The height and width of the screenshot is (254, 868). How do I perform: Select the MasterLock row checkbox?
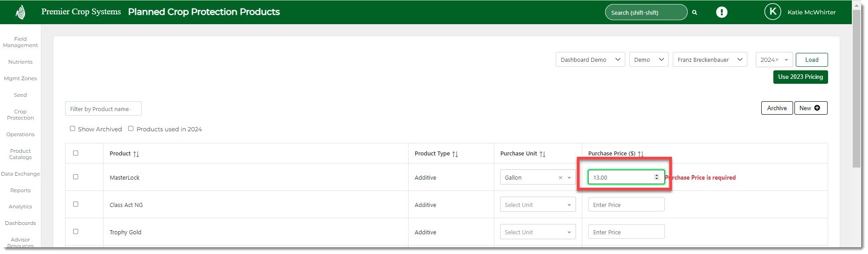click(75, 177)
